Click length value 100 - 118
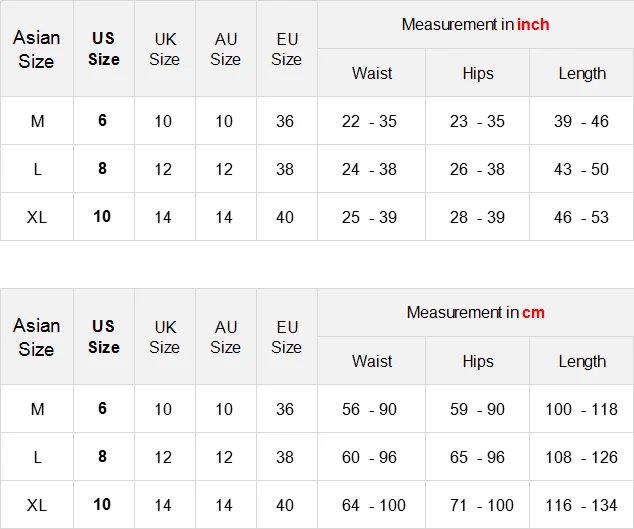 [x=581, y=409]
